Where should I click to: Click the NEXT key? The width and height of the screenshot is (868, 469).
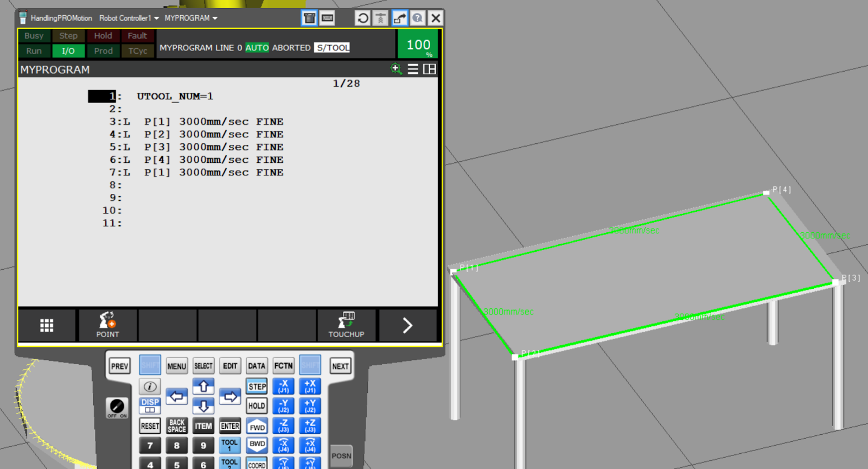point(341,366)
